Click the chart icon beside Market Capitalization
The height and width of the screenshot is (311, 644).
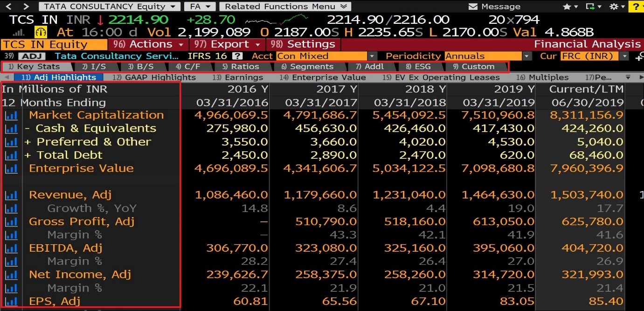point(11,115)
